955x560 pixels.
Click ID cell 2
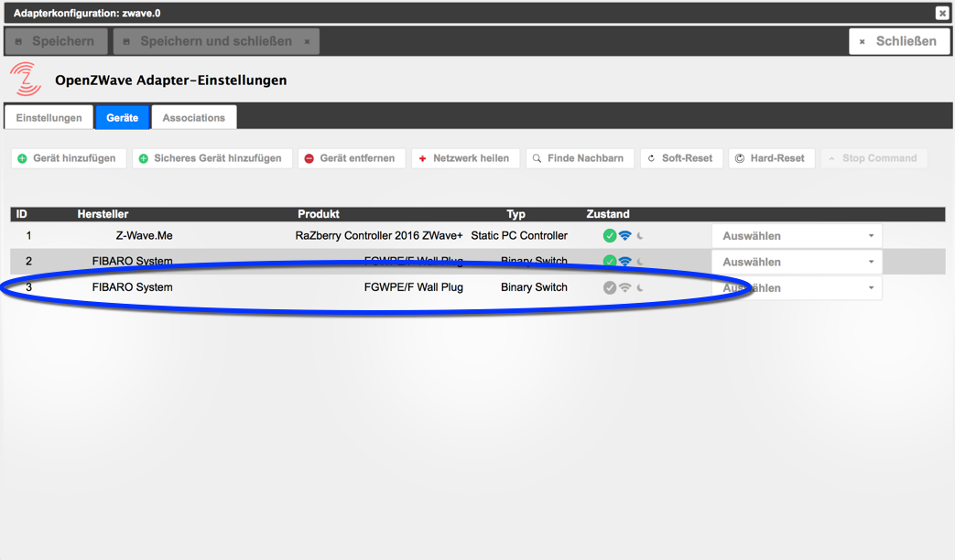pyautogui.click(x=28, y=261)
